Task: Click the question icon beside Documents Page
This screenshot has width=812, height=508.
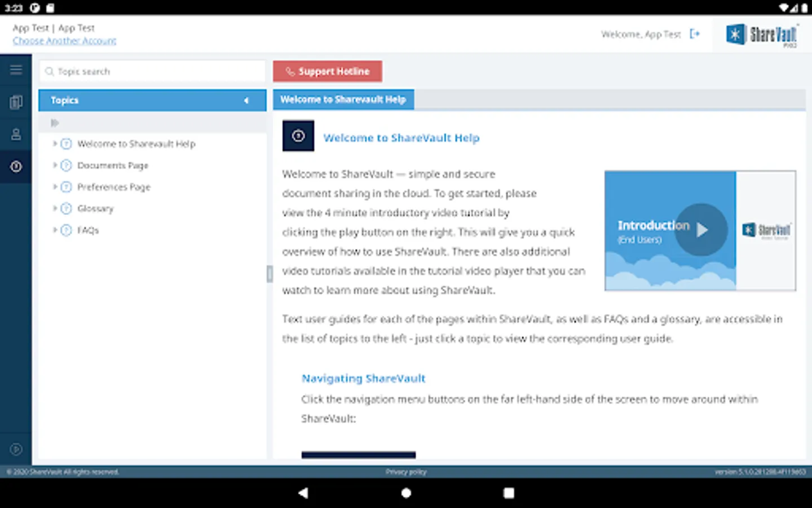Action: [x=66, y=165]
